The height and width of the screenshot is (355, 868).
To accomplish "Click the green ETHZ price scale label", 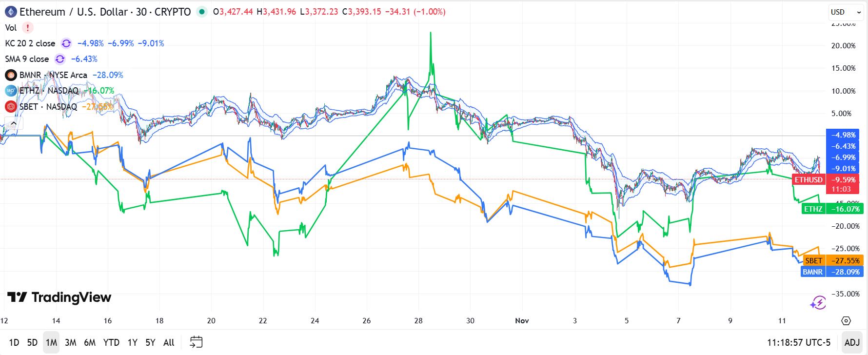I will tap(832, 209).
